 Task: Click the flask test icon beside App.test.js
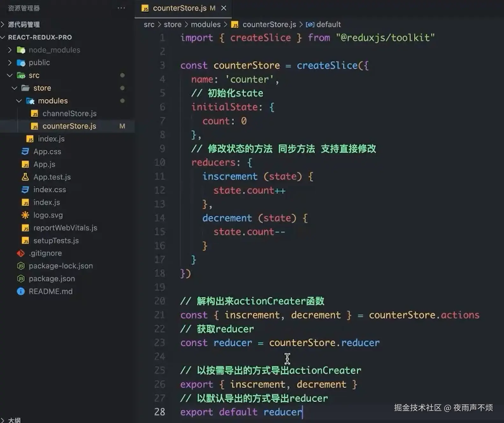(x=25, y=177)
